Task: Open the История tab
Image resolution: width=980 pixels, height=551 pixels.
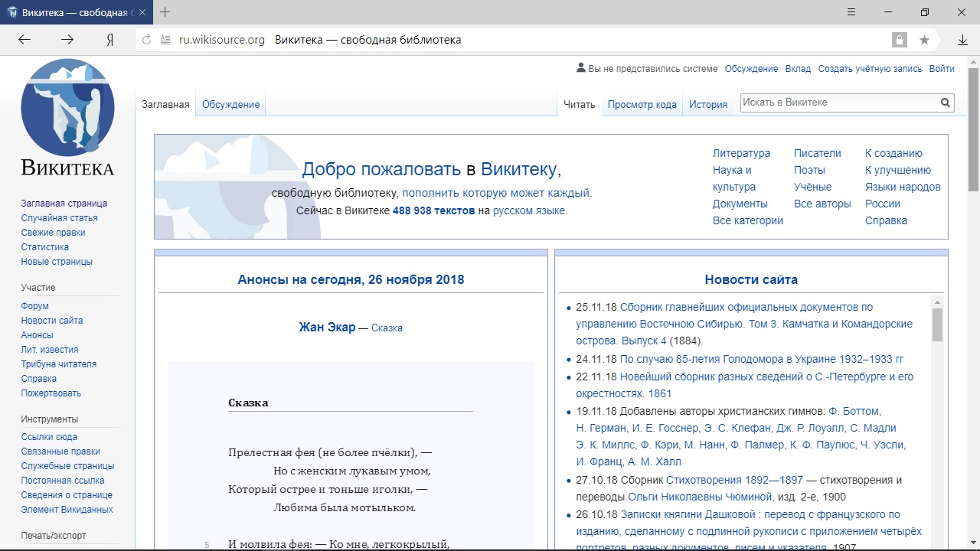Action: coord(707,104)
